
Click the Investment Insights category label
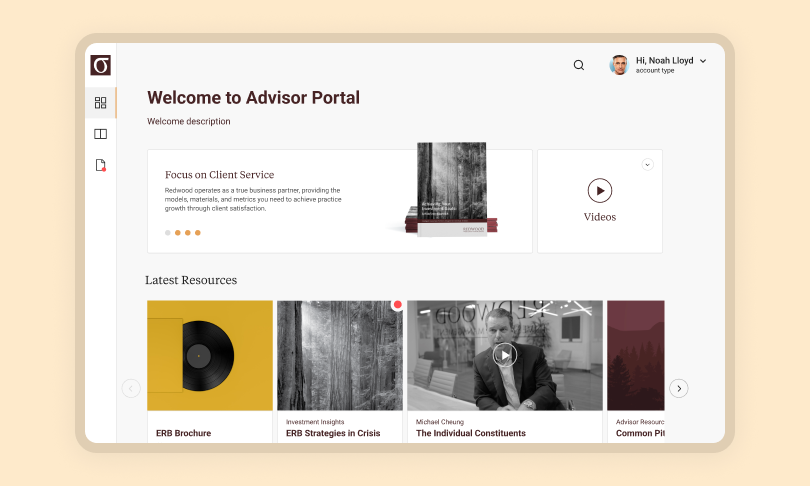point(315,422)
